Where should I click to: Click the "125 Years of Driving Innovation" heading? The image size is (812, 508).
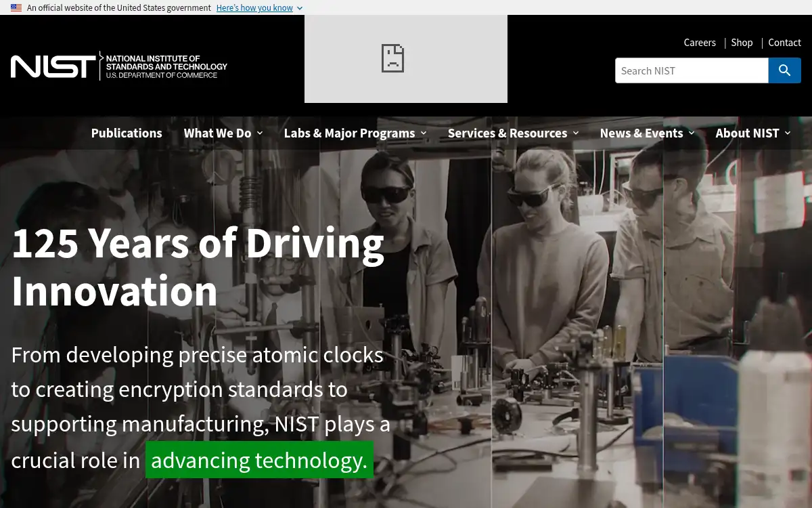pos(198,266)
